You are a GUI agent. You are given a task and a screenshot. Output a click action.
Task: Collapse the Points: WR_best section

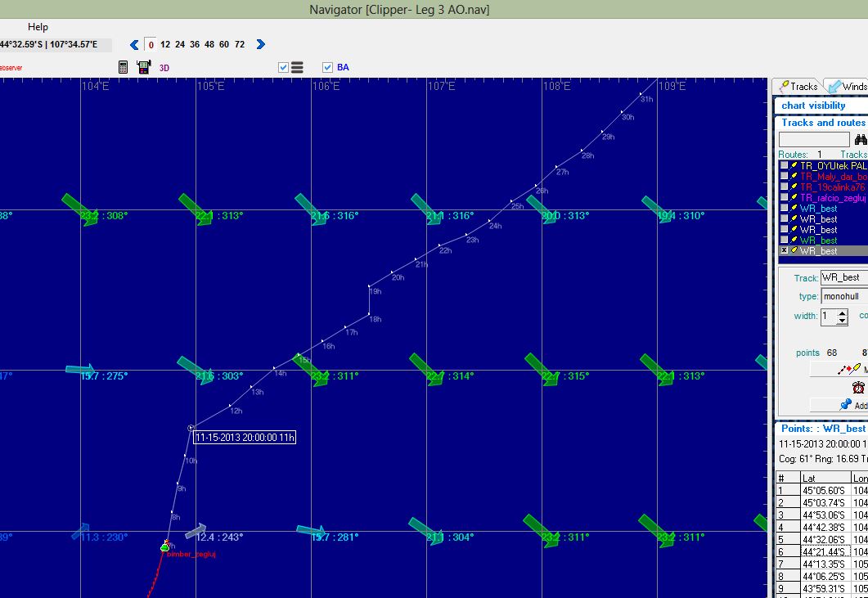821,429
